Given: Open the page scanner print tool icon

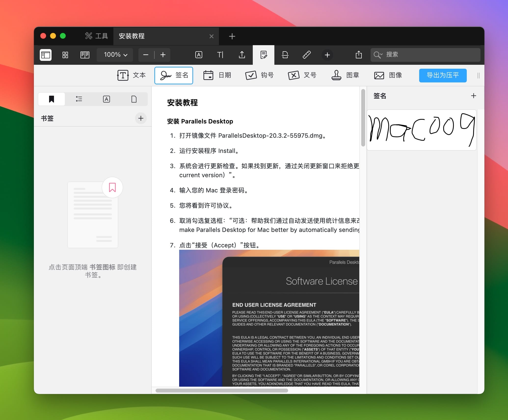Looking at the screenshot, I should point(285,55).
